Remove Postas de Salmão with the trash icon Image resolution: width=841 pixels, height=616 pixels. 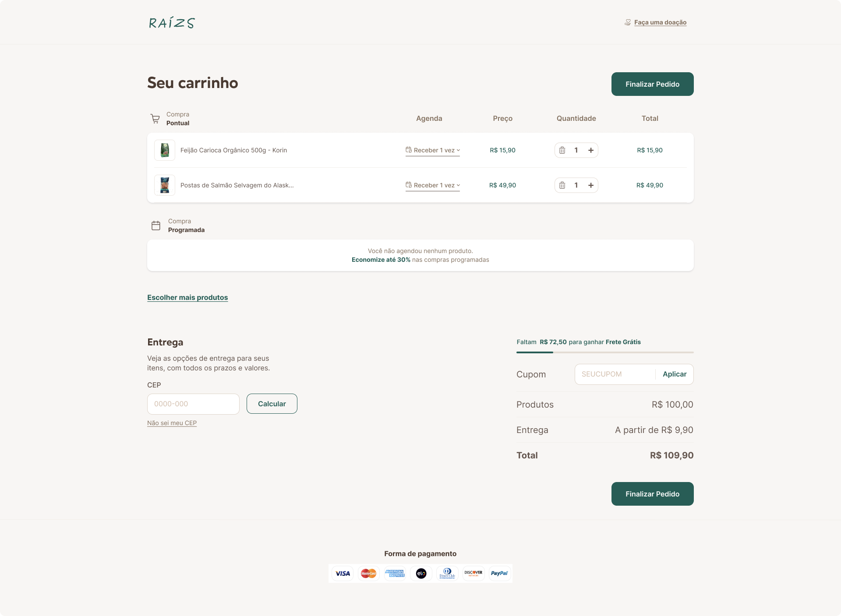[562, 185]
